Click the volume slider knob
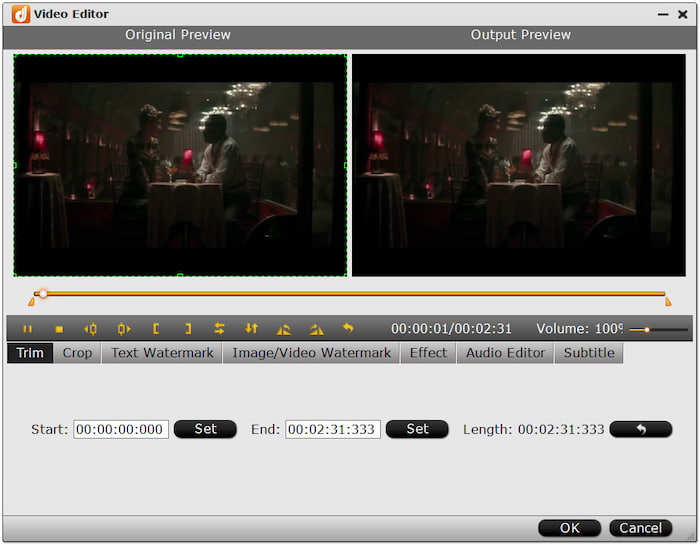Image resolution: width=700 pixels, height=545 pixels. click(647, 330)
